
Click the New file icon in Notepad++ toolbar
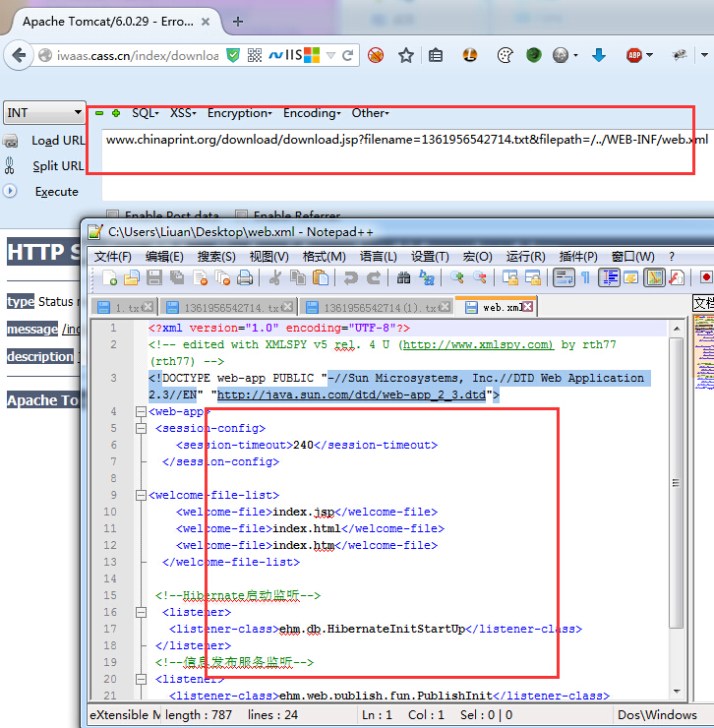pos(109,277)
